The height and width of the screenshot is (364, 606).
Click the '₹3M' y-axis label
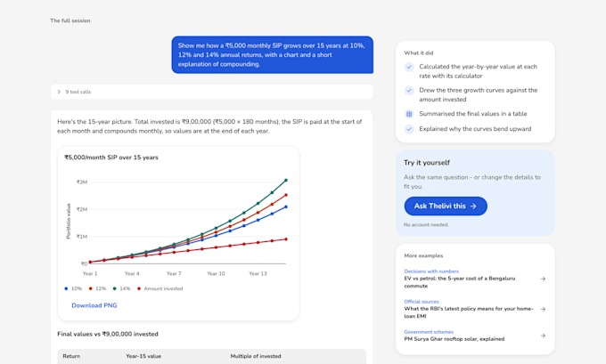82,182
